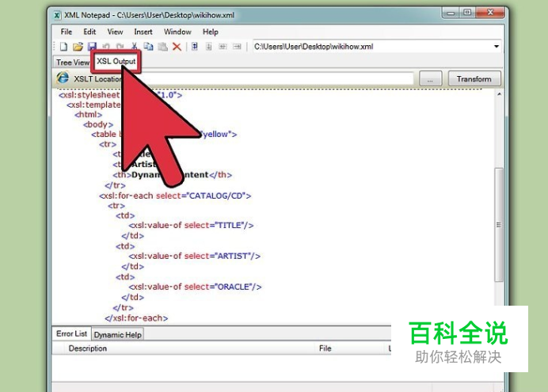548x392 pixels.
Task: Click the browse (...) button for XSLT location
Action: (430, 79)
